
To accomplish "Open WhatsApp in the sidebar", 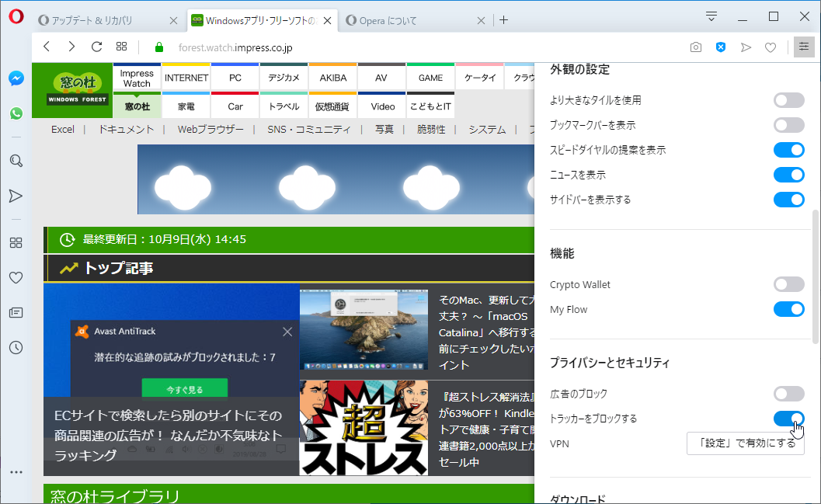I will pyautogui.click(x=16, y=113).
